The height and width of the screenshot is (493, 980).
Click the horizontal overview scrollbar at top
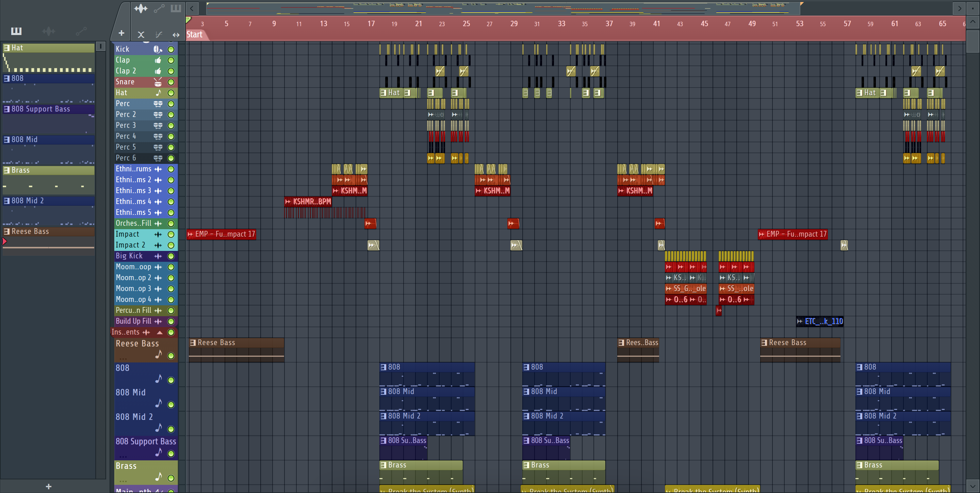pyautogui.click(x=503, y=8)
